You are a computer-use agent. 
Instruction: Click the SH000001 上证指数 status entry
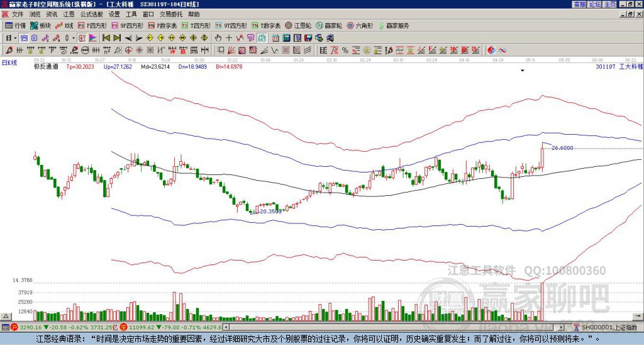[x=609, y=327]
